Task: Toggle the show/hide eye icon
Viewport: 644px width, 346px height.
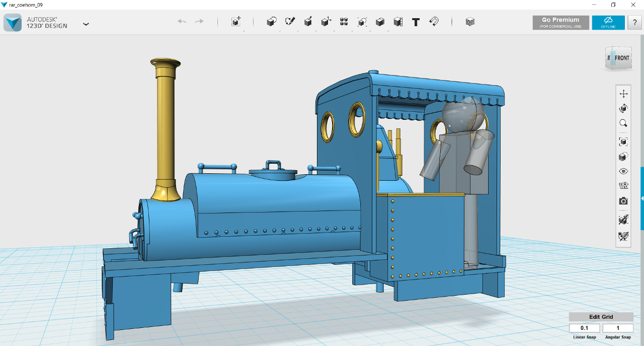Action: tap(623, 171)
